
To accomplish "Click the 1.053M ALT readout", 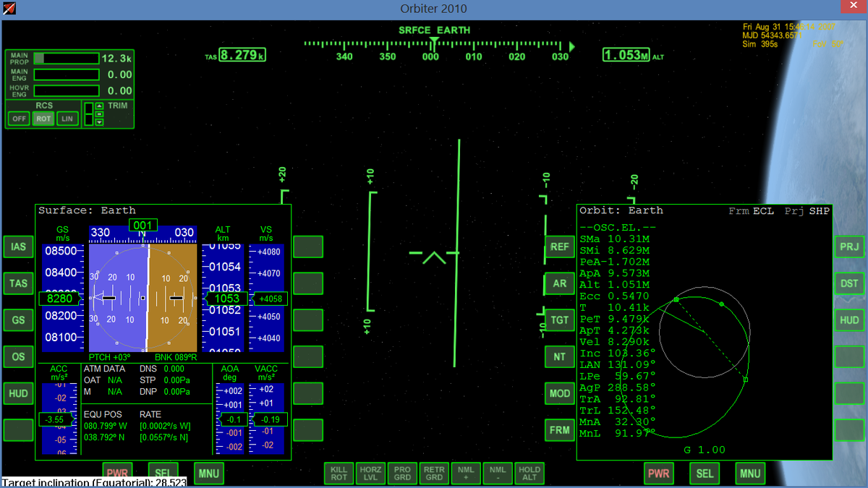I will pyautogui.click(x=626, y=55).
